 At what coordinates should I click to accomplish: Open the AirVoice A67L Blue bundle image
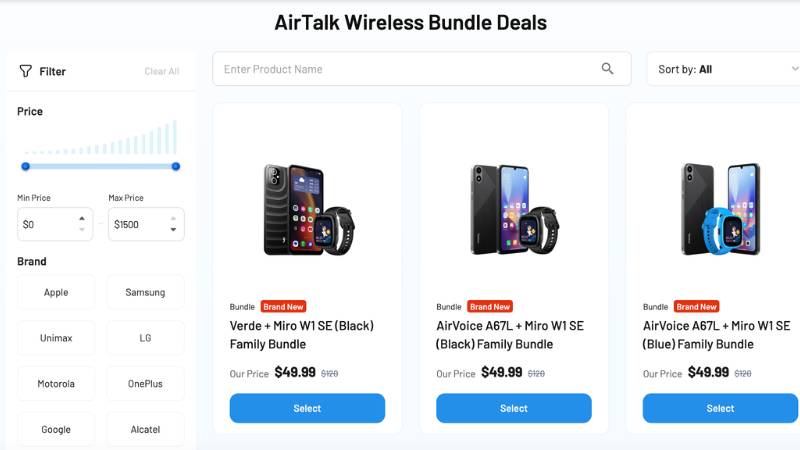pyautogui.click(x=720, y=209)
